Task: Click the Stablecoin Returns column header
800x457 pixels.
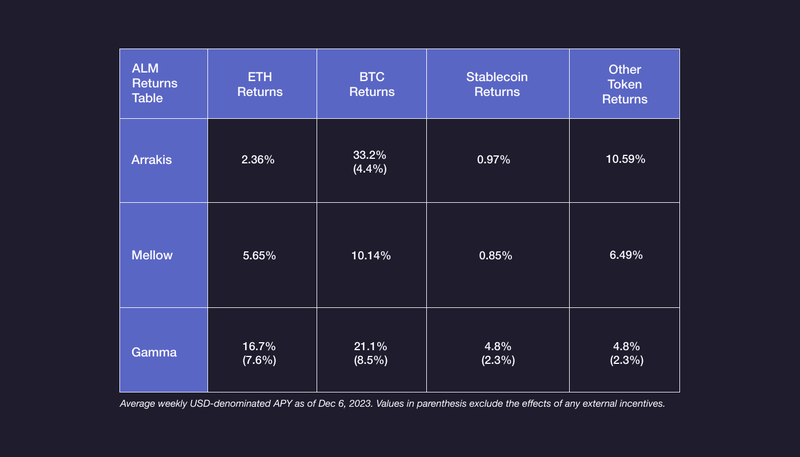Action: pos(492,84)
